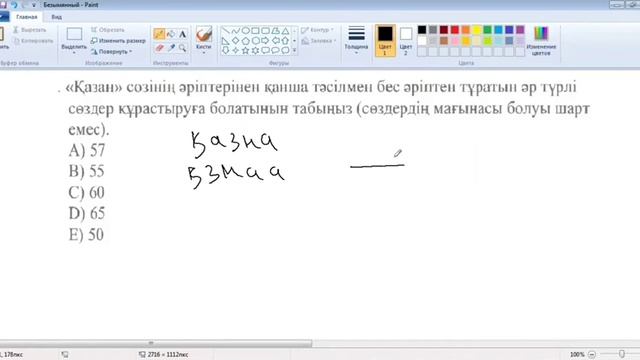
Task: Select the Eraser tool
Action: (159, 48)
